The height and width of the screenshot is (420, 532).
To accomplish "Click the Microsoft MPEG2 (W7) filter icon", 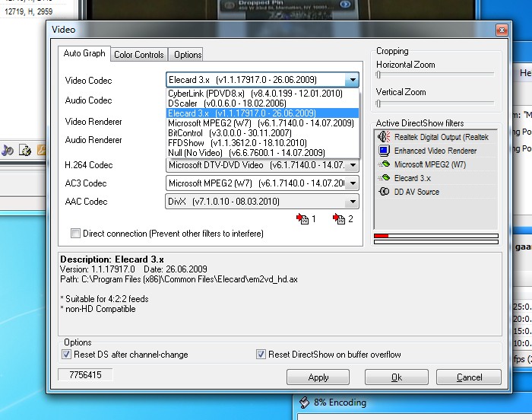I will tap(384, 164).
